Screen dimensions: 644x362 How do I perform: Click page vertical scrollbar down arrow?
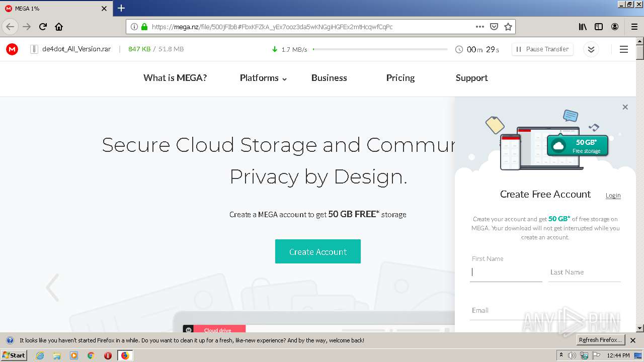639,328
